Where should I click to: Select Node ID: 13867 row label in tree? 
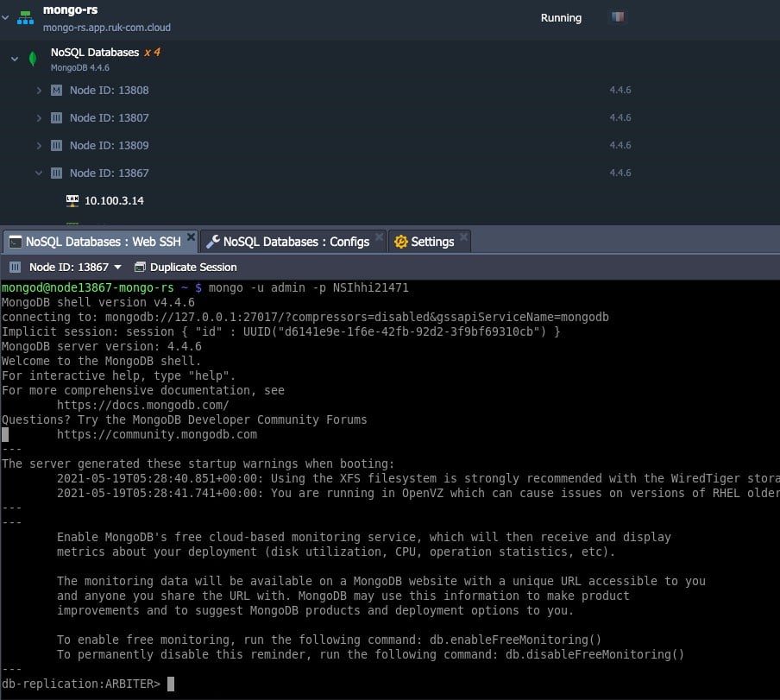(x=109, y=173)
